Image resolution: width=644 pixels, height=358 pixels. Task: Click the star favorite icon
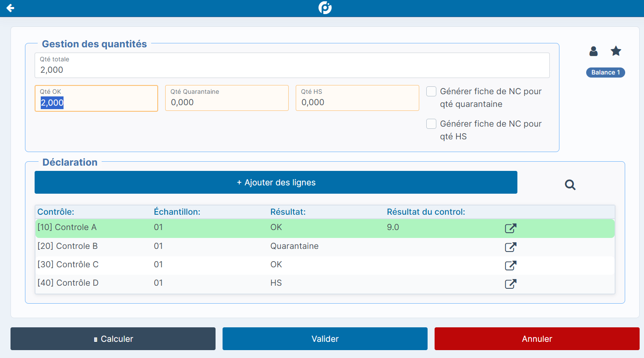[x=616, y=51]
